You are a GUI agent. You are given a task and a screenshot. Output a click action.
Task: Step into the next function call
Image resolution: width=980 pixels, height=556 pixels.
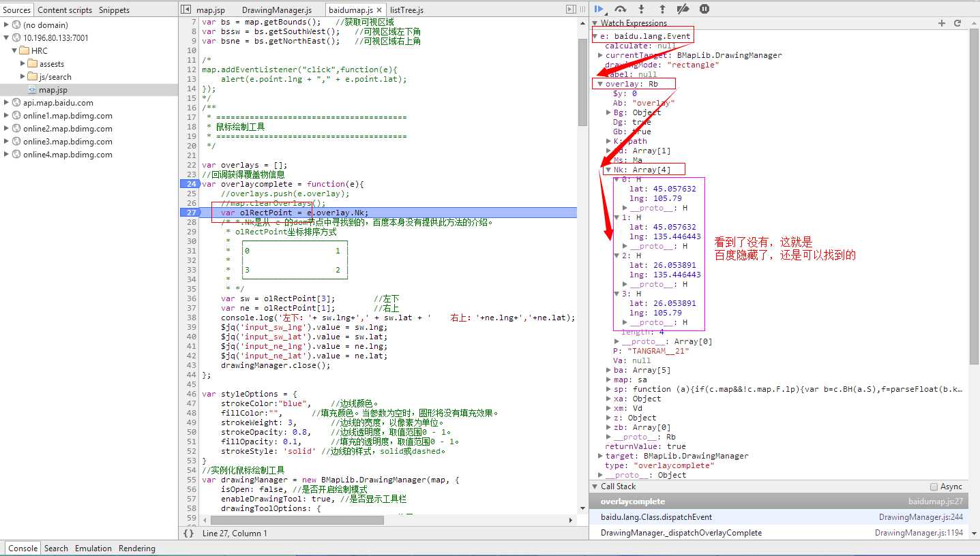point(641,9)
